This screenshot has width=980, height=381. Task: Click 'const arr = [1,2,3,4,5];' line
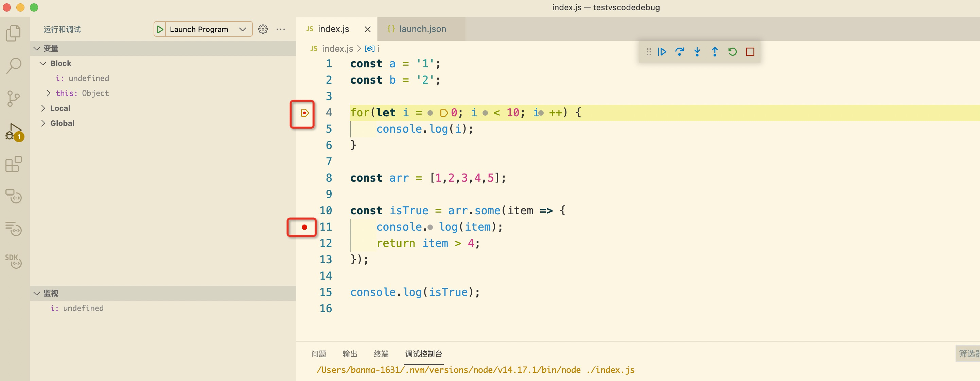coord(428,178)
